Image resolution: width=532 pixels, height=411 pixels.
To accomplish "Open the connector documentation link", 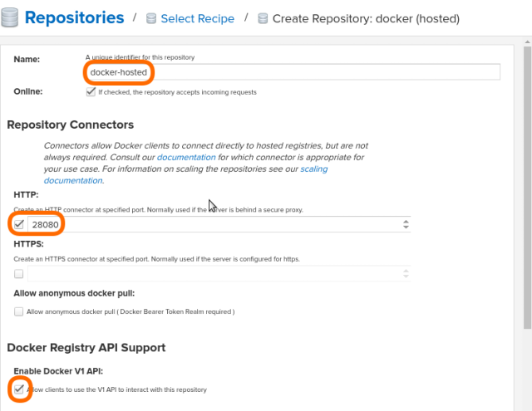I will [186, 157].
